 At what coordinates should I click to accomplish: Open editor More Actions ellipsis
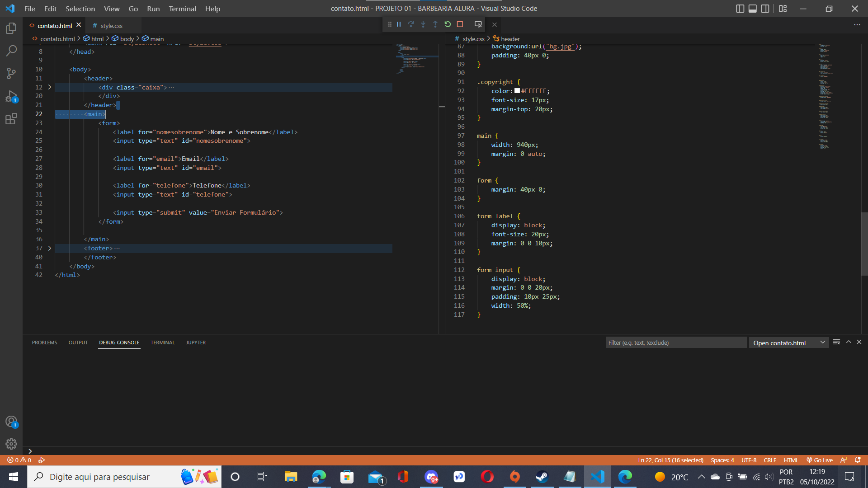857,25
